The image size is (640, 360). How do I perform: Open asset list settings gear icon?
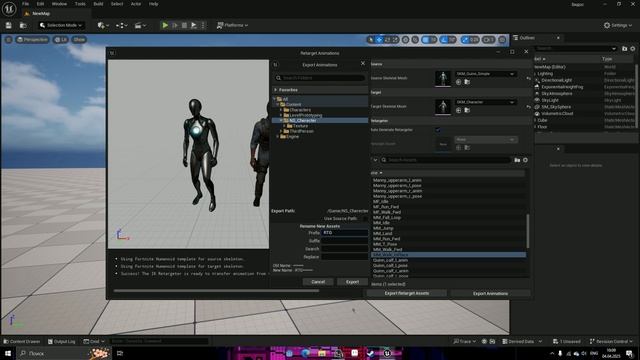click(x=525, y=160)
